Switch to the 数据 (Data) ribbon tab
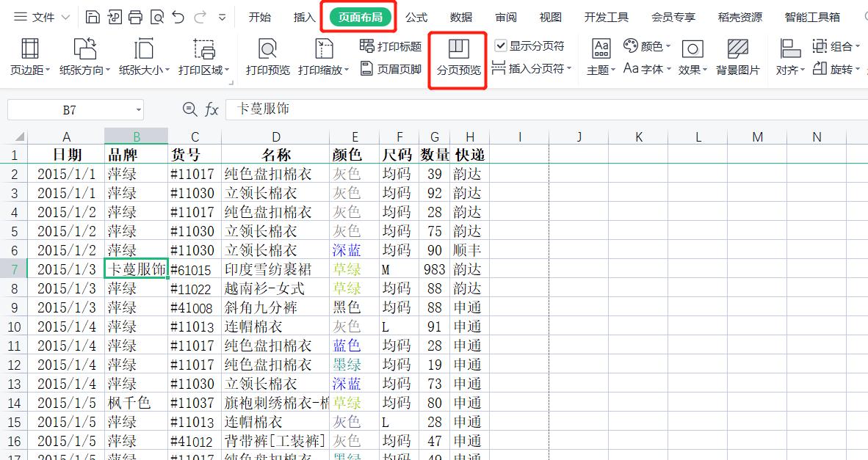Screen dimensions: 868x460 click(x=460, y=16)
